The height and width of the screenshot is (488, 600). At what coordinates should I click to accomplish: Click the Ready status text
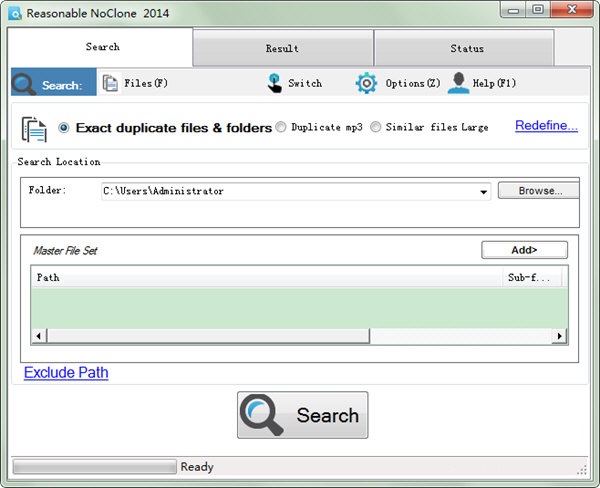click(197, 467)
